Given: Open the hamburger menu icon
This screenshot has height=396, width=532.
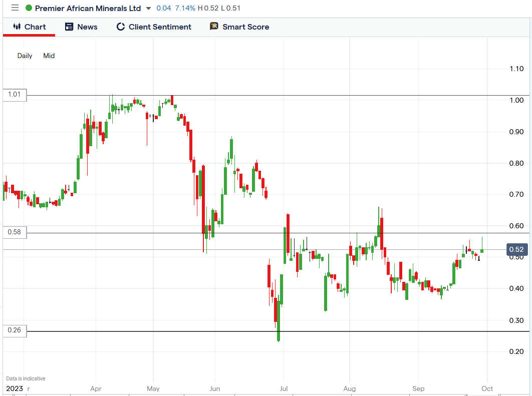Looking at the screenshot, I should 15,8.
